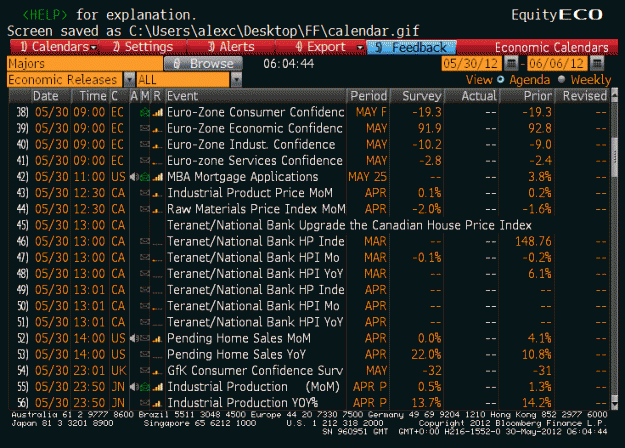The image size is (625, 448).
Task: Click the 6 Browse button
Action: (x=203, y=64)
